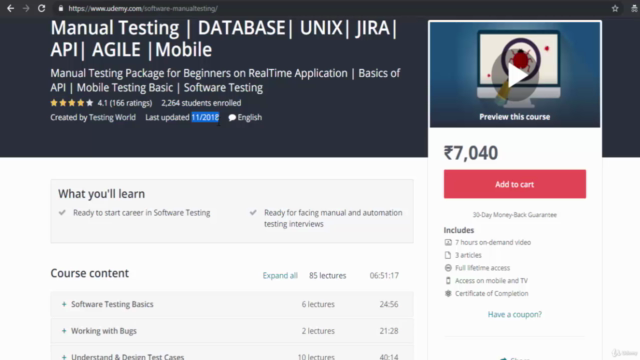Image resolution: width=640 pixels, height=360 pixels.
Task: Click the 6 lectures count
Action: (x=318, y=304)
